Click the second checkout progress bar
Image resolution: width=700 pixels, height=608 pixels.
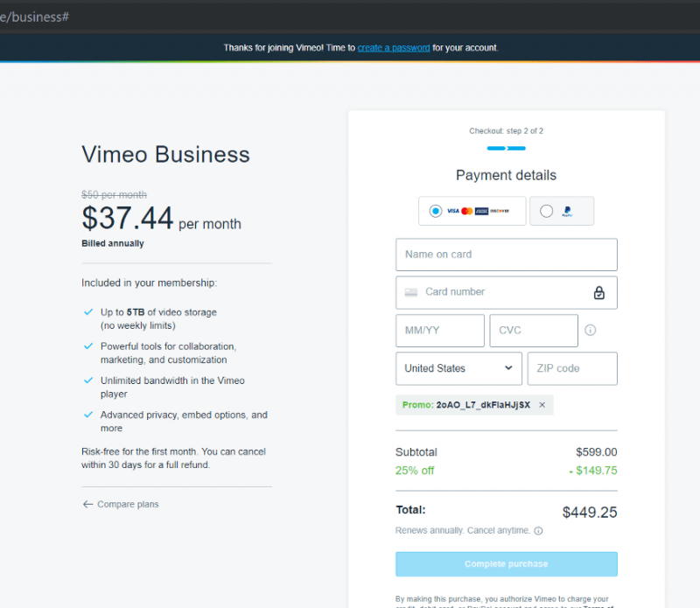tap(514, 149)
